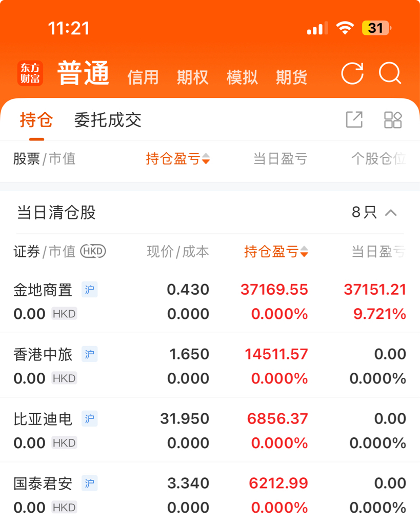This screenshot has width=420, height=525.
Task: Open the 香港中旅 stock row
Action: pyautogui.click(x=210, y=366)
